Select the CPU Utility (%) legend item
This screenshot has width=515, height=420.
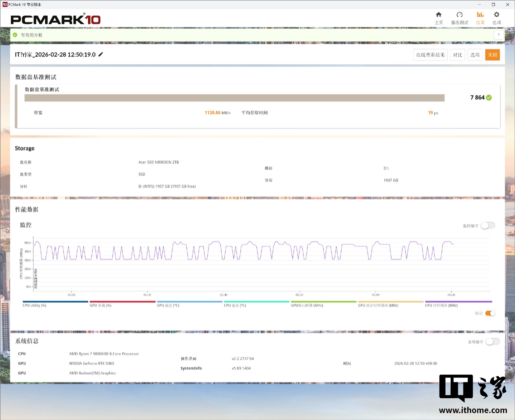pyautogui.click(x=55, y=302)
